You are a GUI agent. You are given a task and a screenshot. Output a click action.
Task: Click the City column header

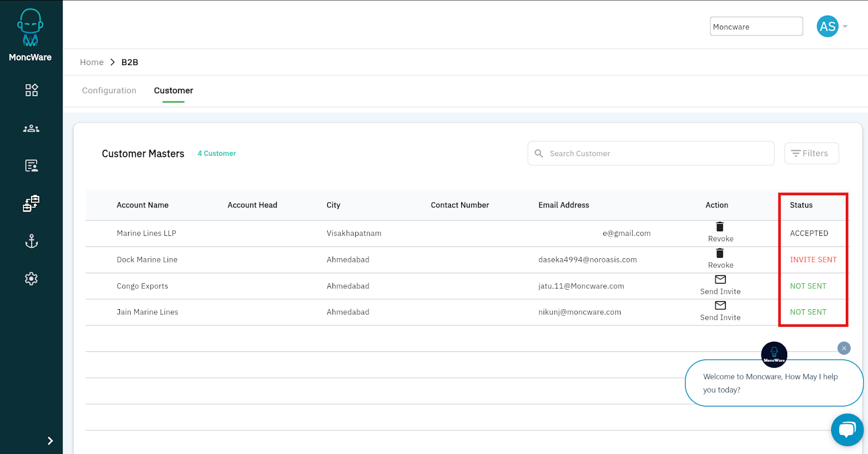coord(334,205)
